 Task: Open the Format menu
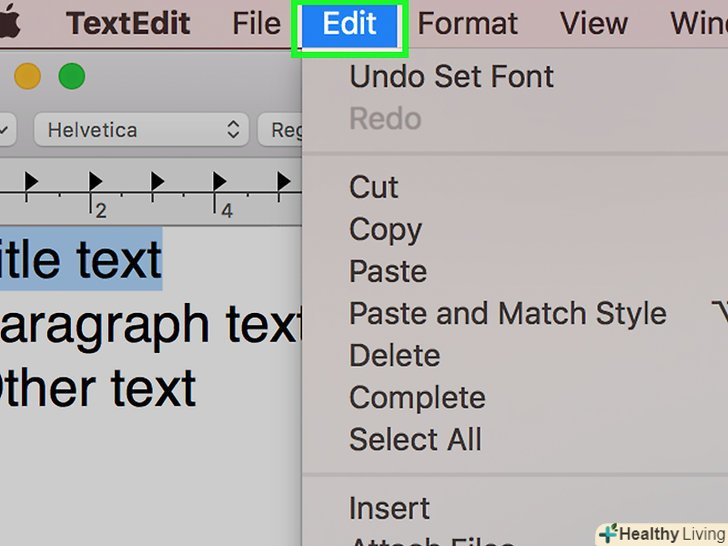point(468,23)
